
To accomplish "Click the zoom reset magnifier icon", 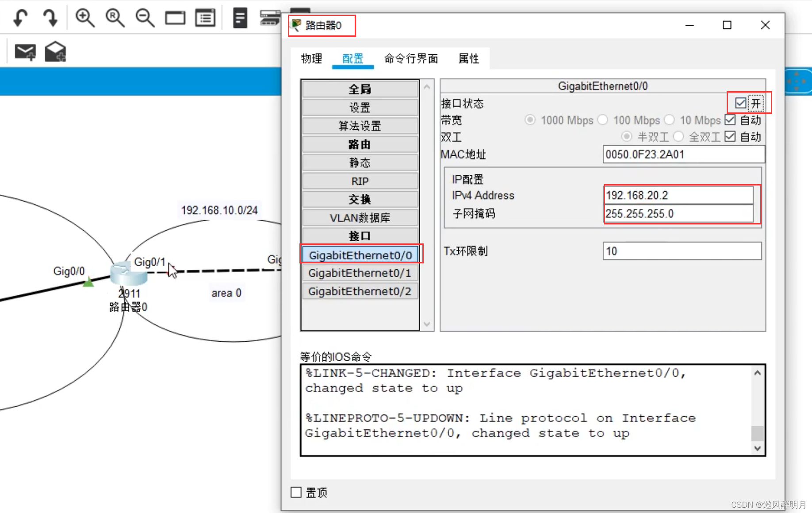I will pos(115,18).
